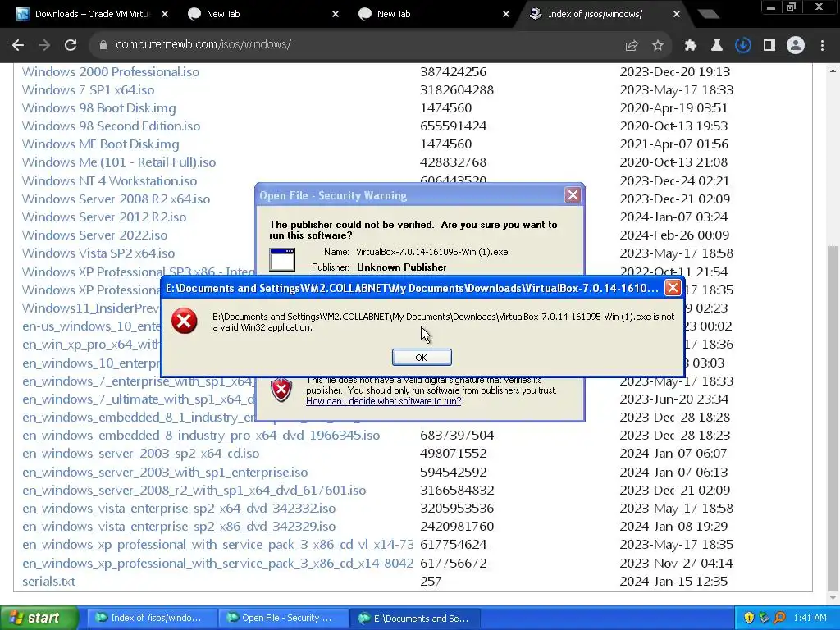Open Windows ME Boot Disk.img link
The width and height of the screenshot is (840, 630).
(x=100, y=144)
